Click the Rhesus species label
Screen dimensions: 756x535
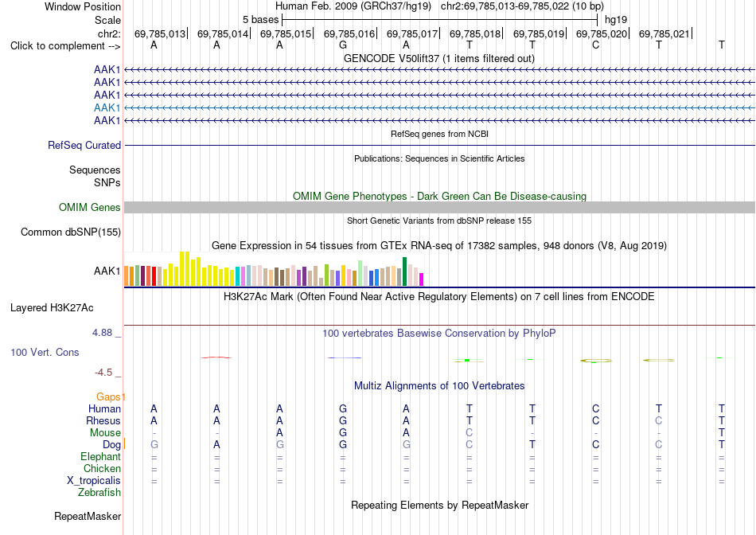(x=103, y=420)
